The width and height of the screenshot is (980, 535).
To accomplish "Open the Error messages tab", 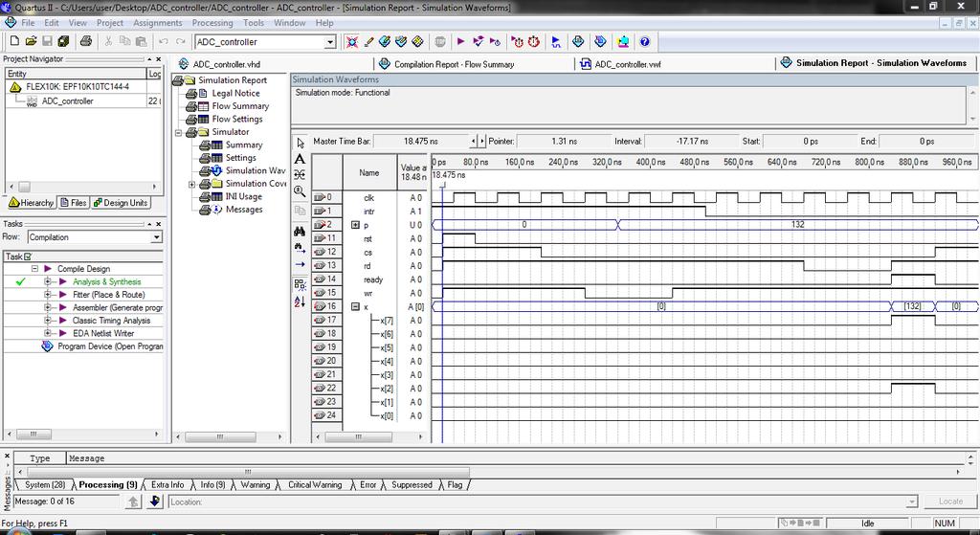I will 367,485.
